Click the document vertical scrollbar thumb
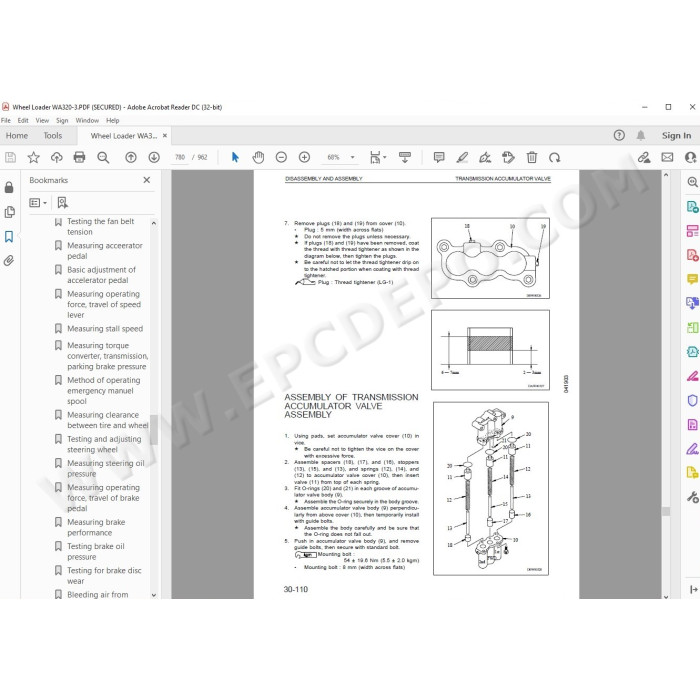 [666, 511]
